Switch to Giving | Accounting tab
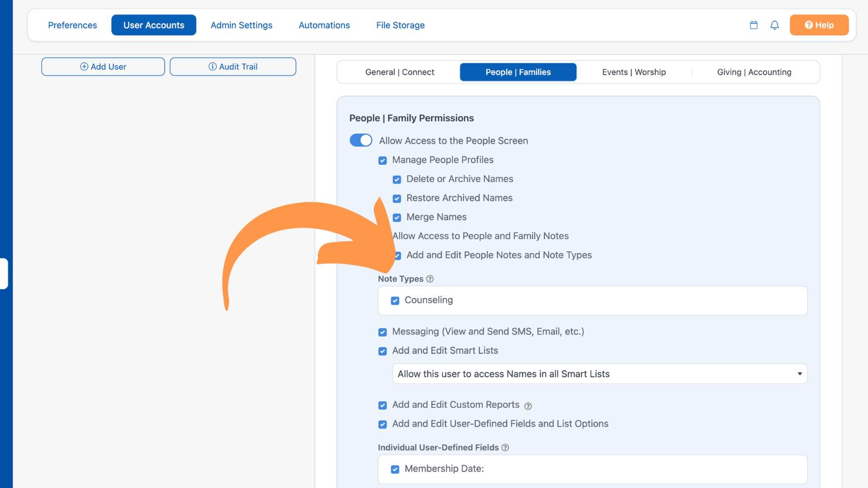The image size is (868, 488). coord(754,72)
